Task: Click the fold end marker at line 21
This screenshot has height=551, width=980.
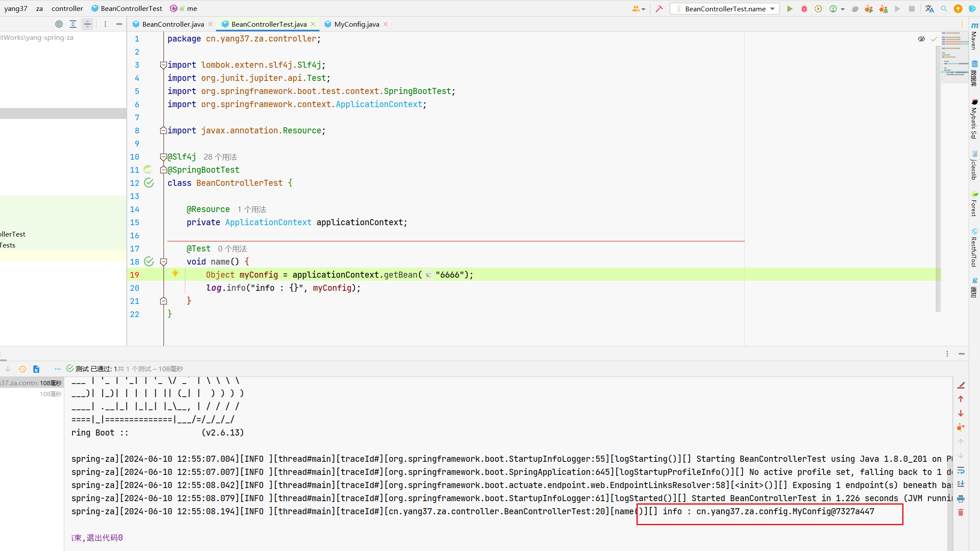Action: 163,301
